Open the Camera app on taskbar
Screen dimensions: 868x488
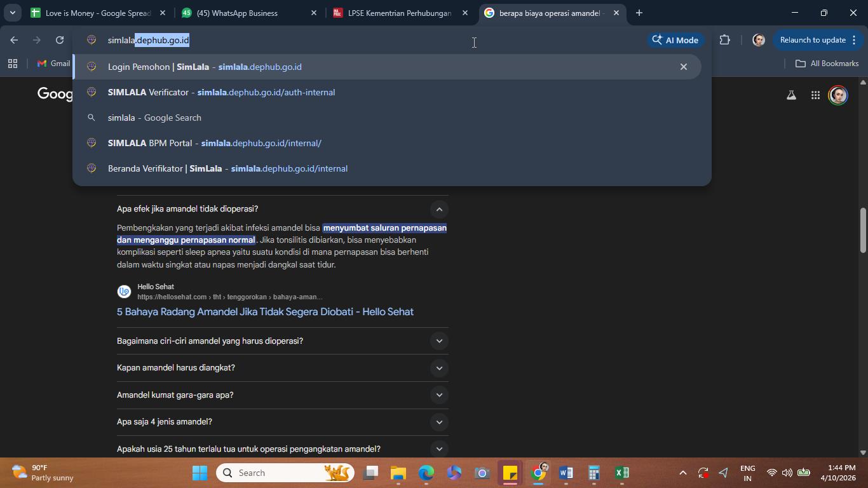(x=482, y=473)
